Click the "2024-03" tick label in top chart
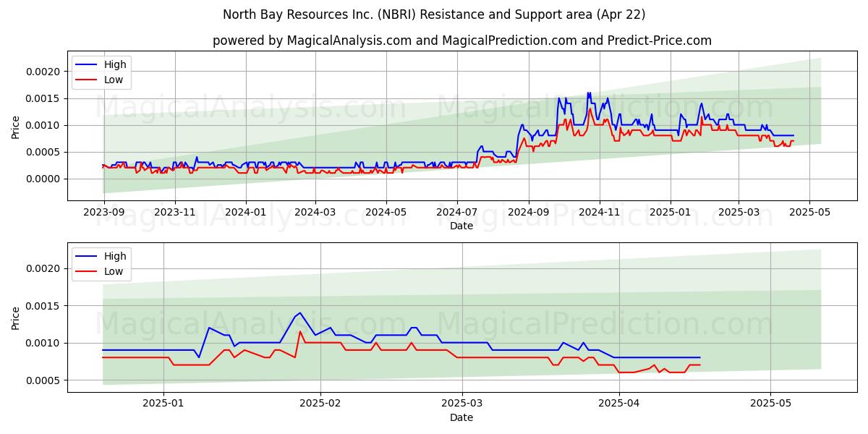Screen dimensions: 868x434 [315, 211]
